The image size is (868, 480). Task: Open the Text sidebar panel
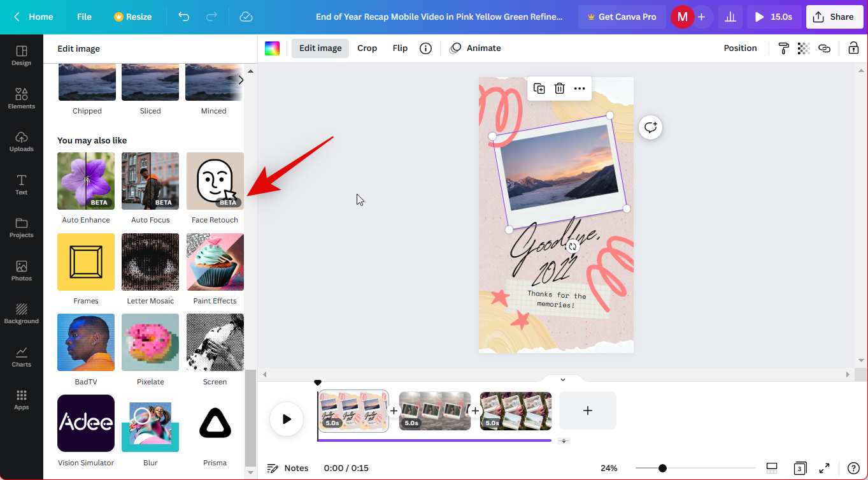tap(21, 184)
